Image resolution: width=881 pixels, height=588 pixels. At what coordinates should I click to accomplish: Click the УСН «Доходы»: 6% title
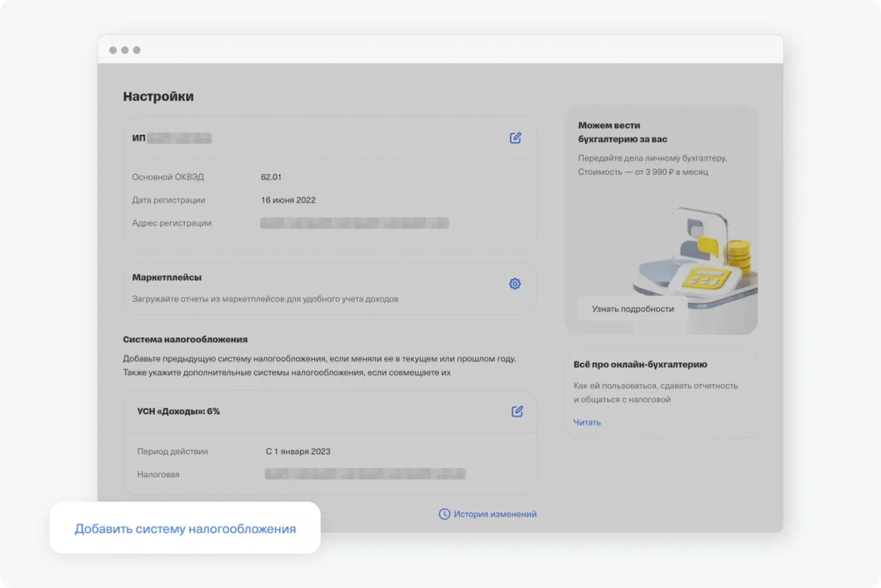point(179,411)
